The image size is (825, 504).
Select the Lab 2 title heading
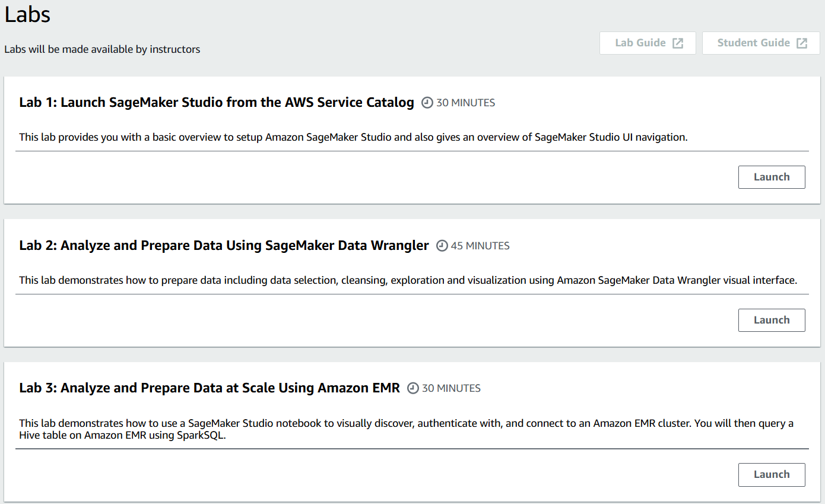224,245
